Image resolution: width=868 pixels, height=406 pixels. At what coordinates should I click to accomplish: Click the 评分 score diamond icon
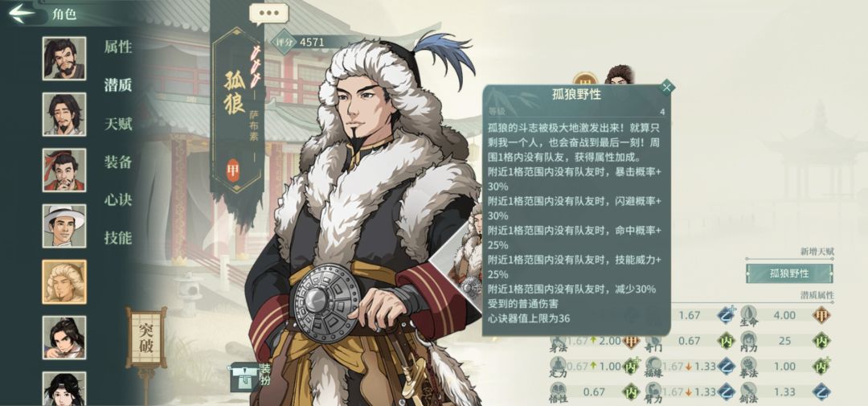[x=284, y=42]
